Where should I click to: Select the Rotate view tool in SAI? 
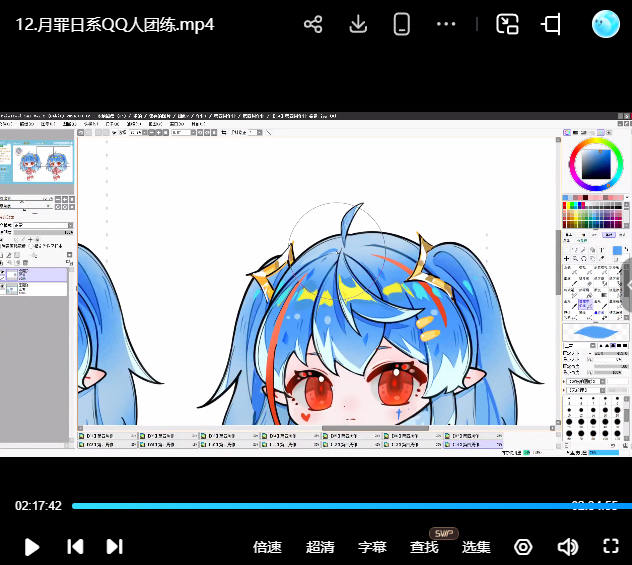(x=584, y=259)
